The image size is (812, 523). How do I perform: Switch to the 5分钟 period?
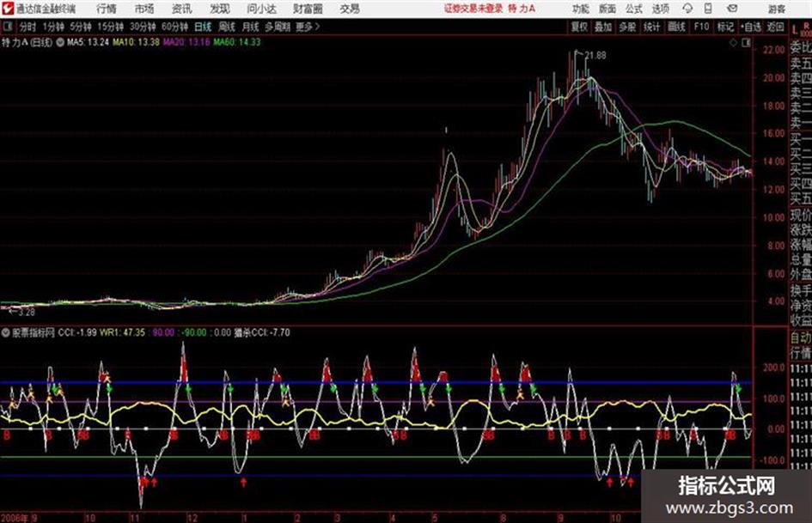81,27
